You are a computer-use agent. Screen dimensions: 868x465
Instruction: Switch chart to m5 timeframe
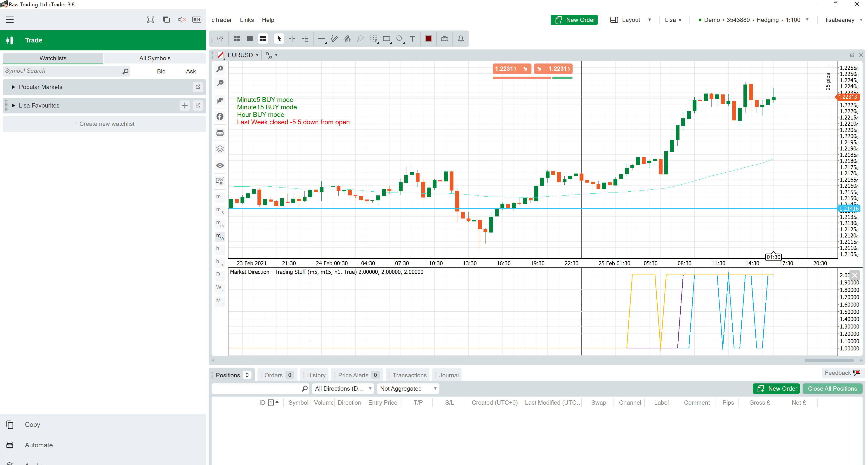coord(220,210)
